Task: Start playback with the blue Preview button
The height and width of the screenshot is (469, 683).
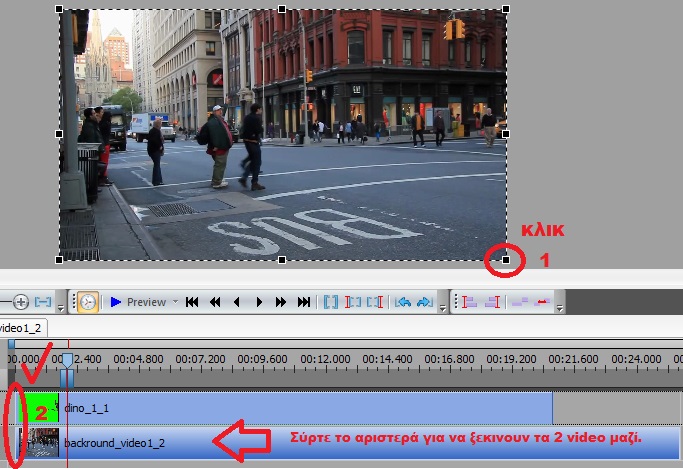Action: coord(138,302)
